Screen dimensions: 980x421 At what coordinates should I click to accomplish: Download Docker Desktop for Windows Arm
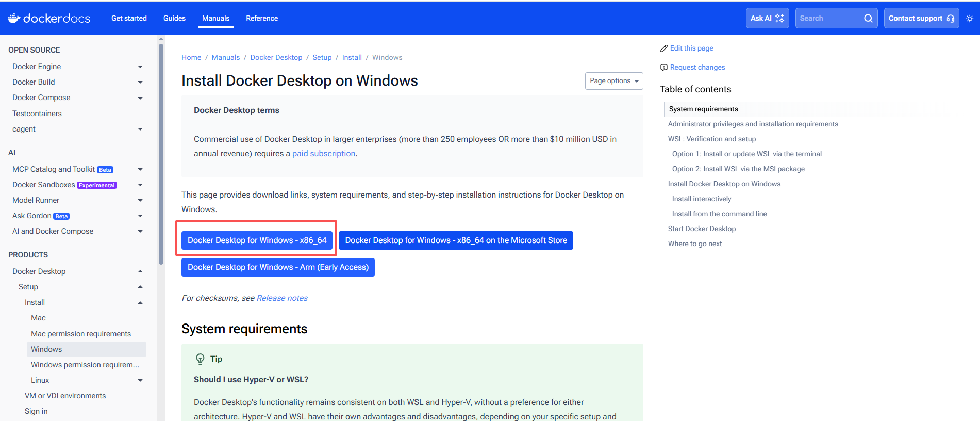(x=278, y=267)
